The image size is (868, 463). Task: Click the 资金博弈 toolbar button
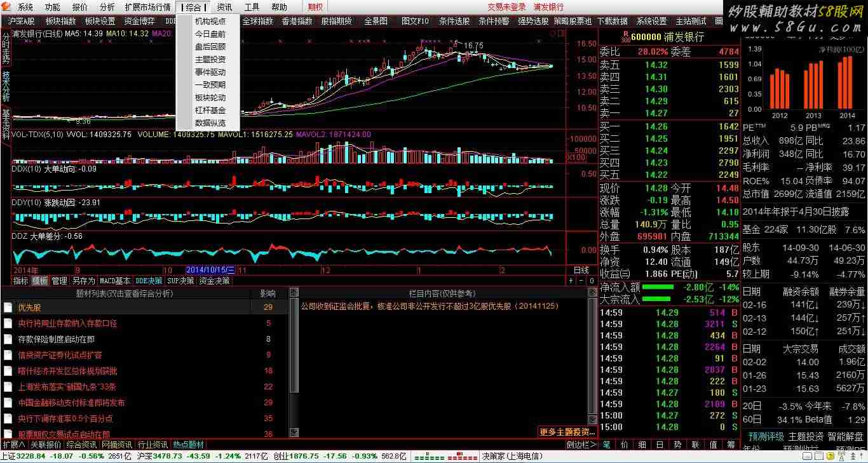coord(139,21)
